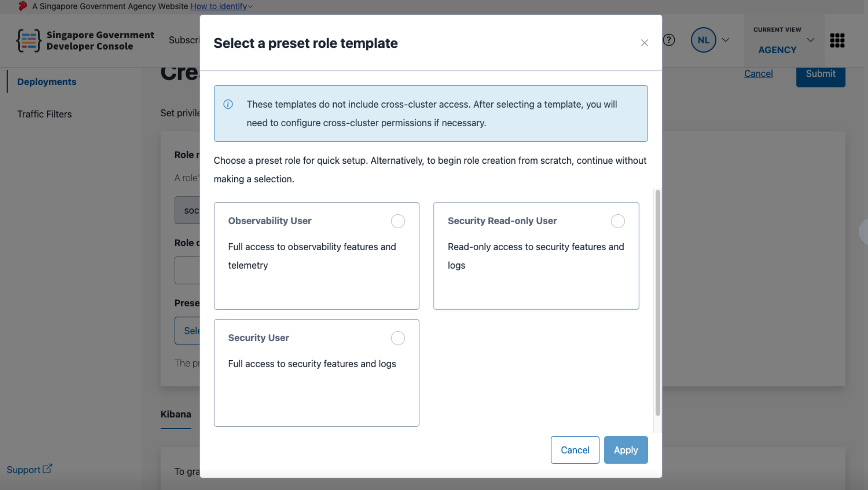Open the apps grid menu icon
Screen dimensions: 868x490
[x=837, y=40]
